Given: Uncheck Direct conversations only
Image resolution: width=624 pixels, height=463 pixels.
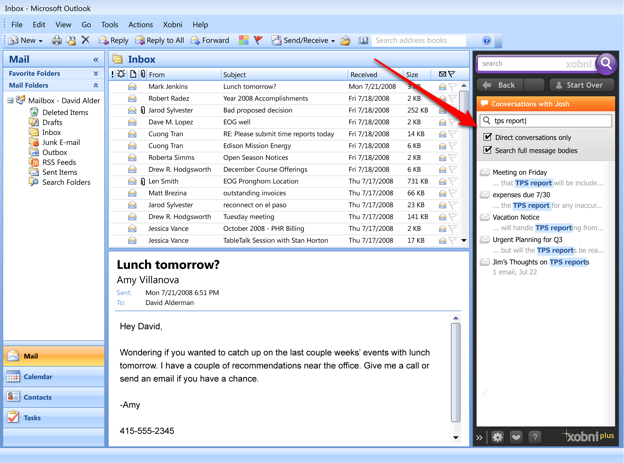Looking at the screenshot, I should 488,137.
